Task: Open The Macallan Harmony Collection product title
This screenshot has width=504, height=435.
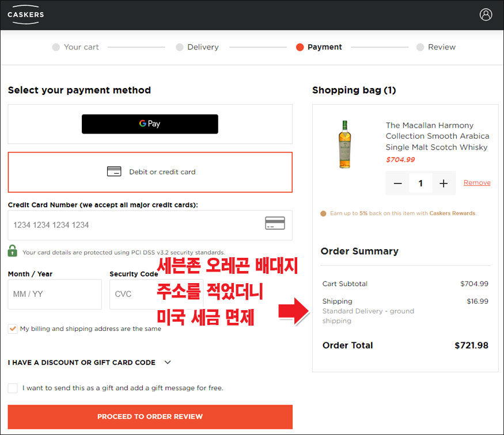Action: click(x=437, y=136)
